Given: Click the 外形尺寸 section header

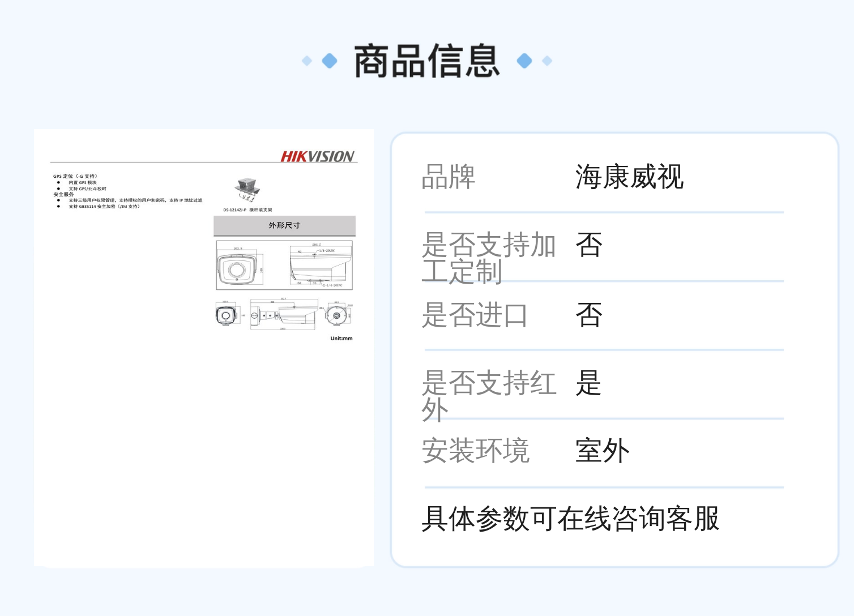Looking at the screenshot, I should click(284, 225).
